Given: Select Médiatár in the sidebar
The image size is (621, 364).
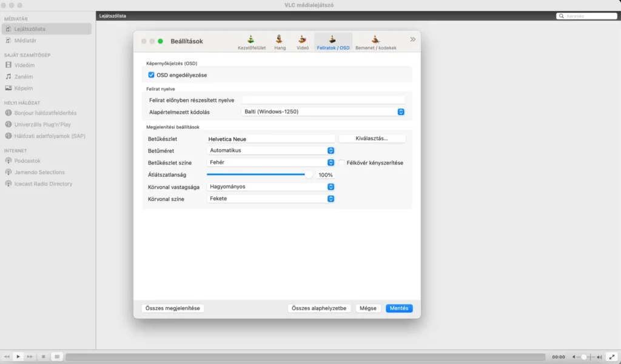Looking at the screenshot, I should (x=25, y=41).
